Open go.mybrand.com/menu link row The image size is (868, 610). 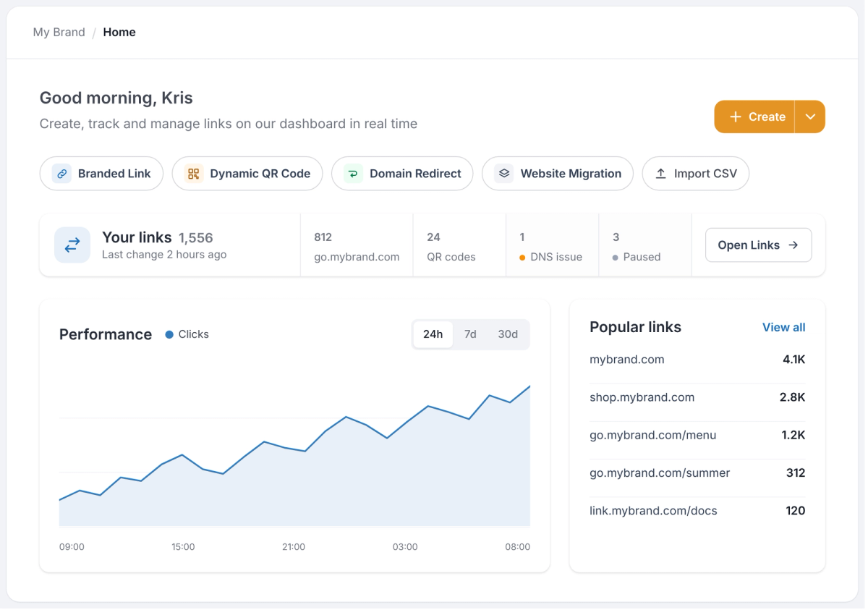tap(697, 435)
